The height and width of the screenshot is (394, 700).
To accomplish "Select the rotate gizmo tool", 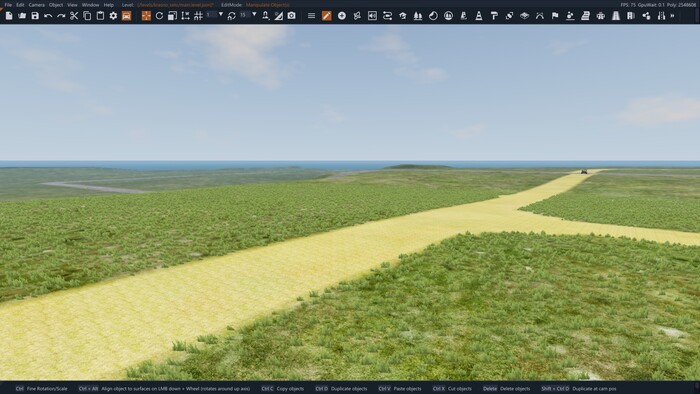I will coord(159,16).
